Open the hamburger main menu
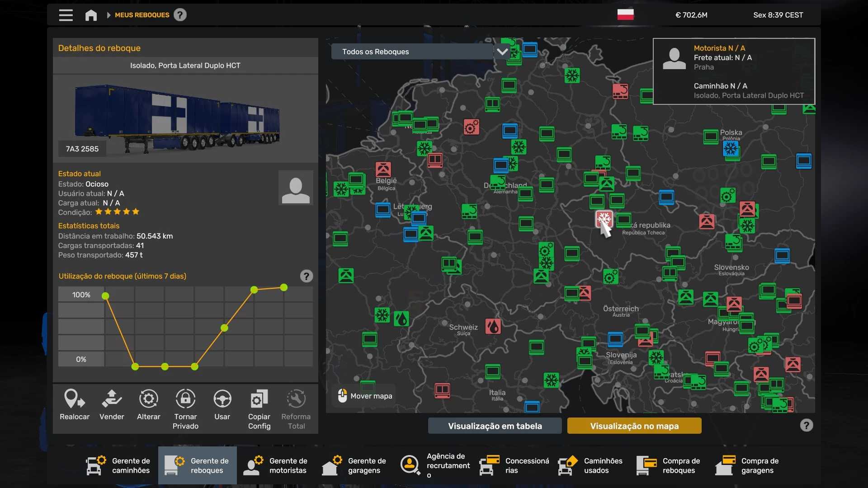This screenshot has width=868, height=488. pyautogui.click(x=66, y=15)
